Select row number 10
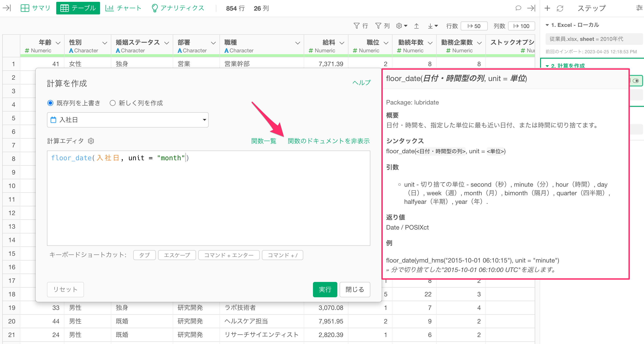The image size is (644, 344). click(12, 186)
